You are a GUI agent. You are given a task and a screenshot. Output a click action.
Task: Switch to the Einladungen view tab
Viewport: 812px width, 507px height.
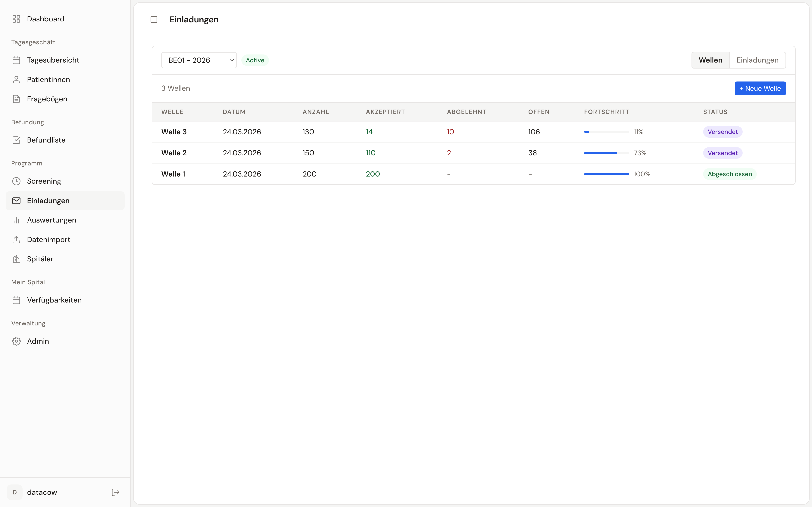[x=757, y=60]
